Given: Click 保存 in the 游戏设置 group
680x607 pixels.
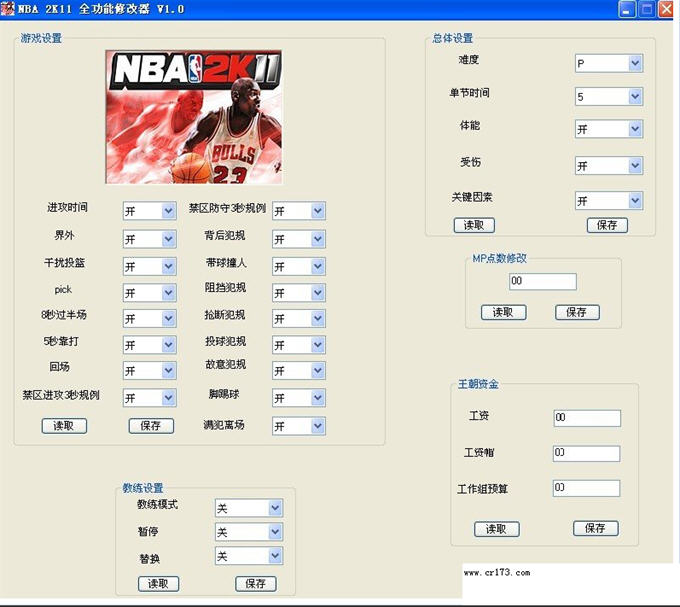Looking at the screenshot, I should pyautogui.click(x=151, y=426).
